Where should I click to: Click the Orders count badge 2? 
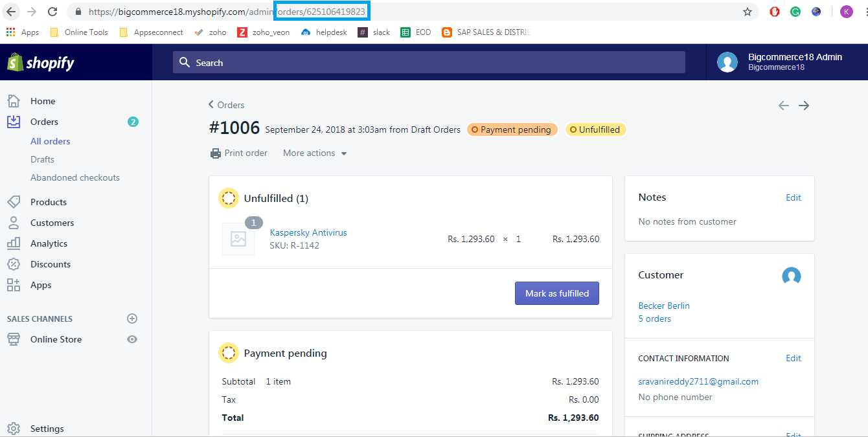[133, 122]
